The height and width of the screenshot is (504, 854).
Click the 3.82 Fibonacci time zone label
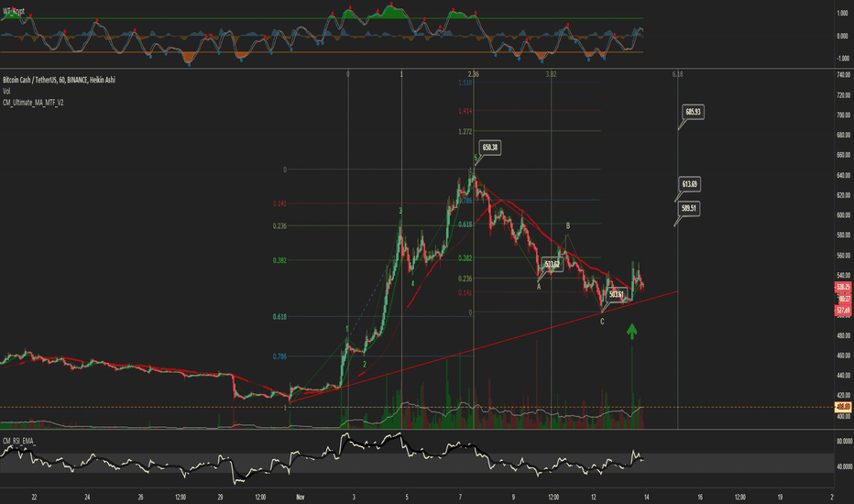[552, 74]
